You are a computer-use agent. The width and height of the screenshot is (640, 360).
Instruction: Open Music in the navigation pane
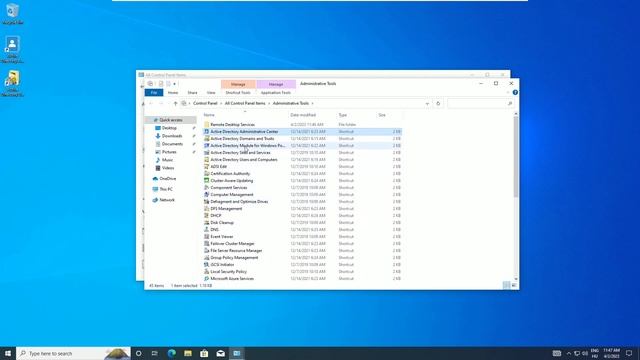(167, 160)
